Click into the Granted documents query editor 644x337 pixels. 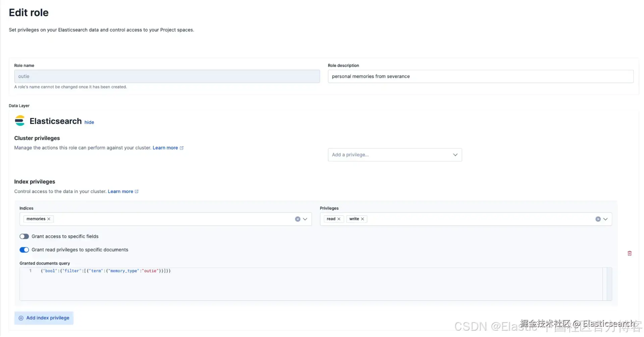click(302, 284)
